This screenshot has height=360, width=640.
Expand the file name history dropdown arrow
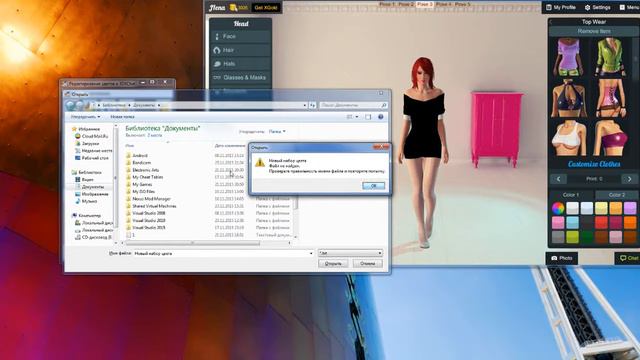[311, 253]
